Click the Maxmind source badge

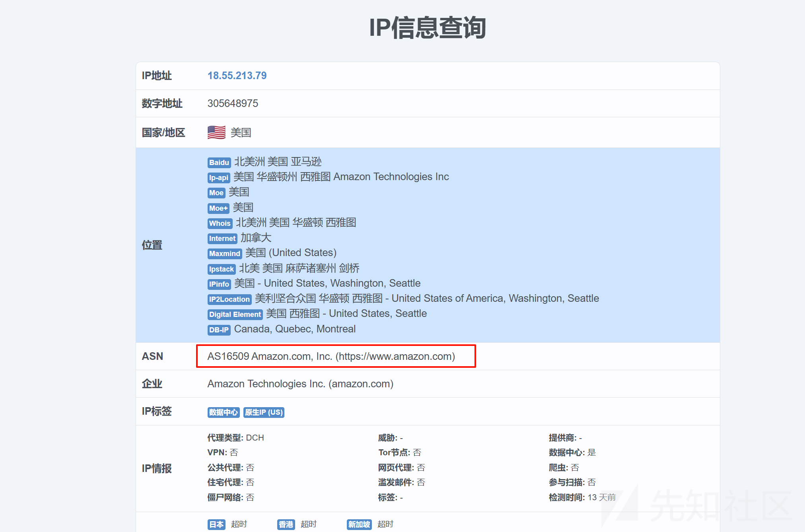[x=225, y=254]
